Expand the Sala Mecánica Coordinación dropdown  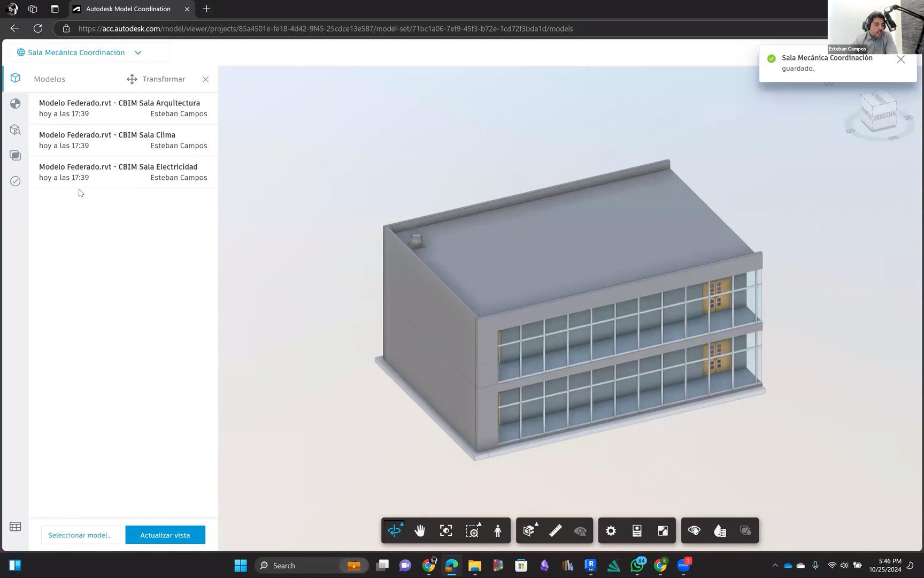pyautogui.click(x=138, y=52)
